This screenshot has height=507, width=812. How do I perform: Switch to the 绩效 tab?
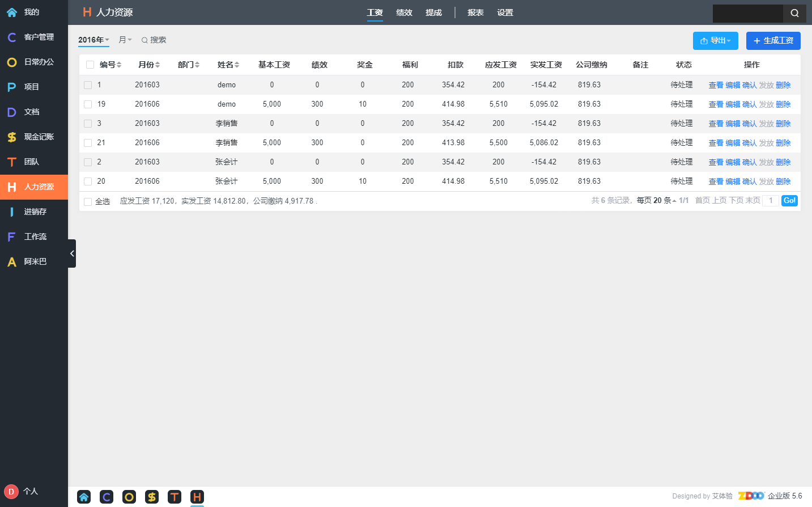click(404, 12)
